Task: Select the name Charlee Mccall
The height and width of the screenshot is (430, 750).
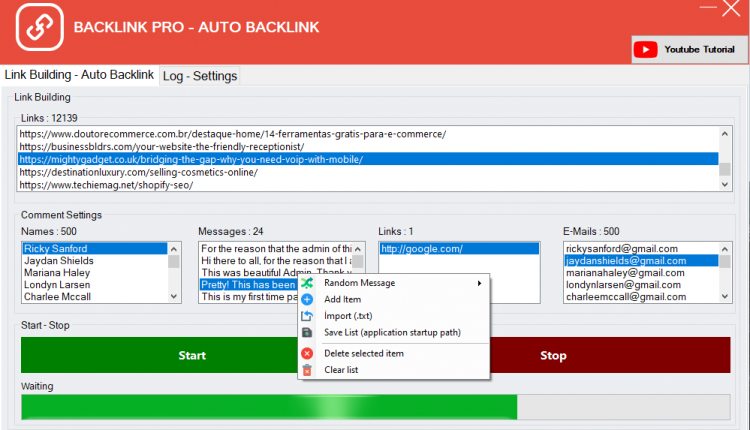Action: (x=95, y=297)
